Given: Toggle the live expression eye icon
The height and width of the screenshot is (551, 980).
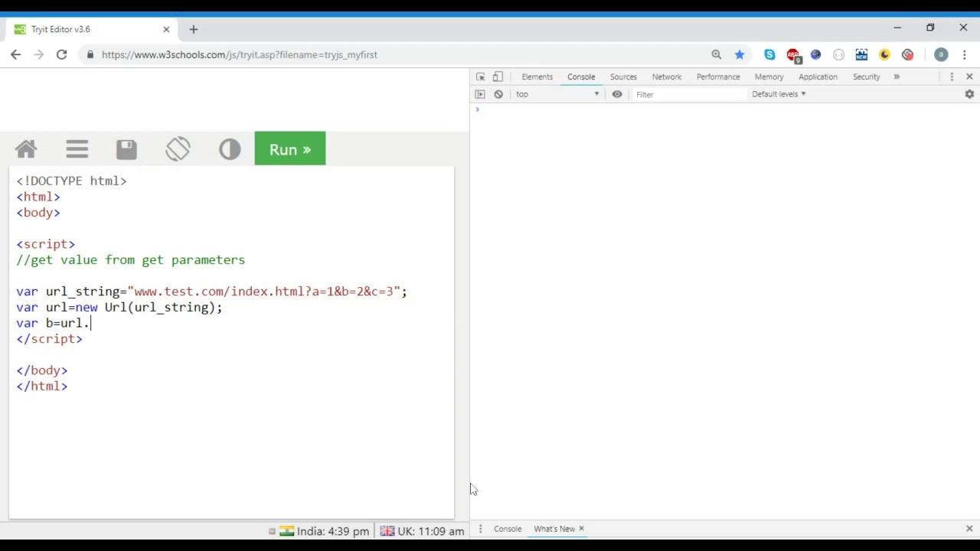Looking at the screenshot, I should pyautogui.click(x=617, y=94).
